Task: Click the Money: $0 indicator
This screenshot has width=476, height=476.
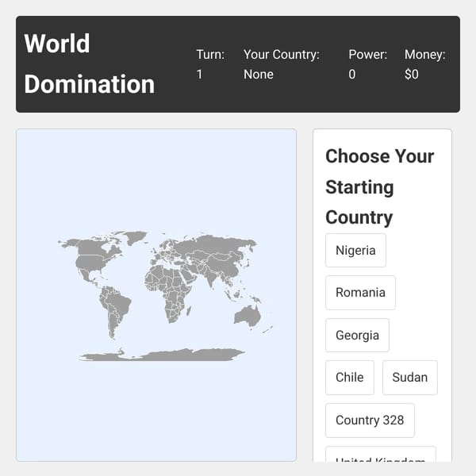Action: click(424, 64)
